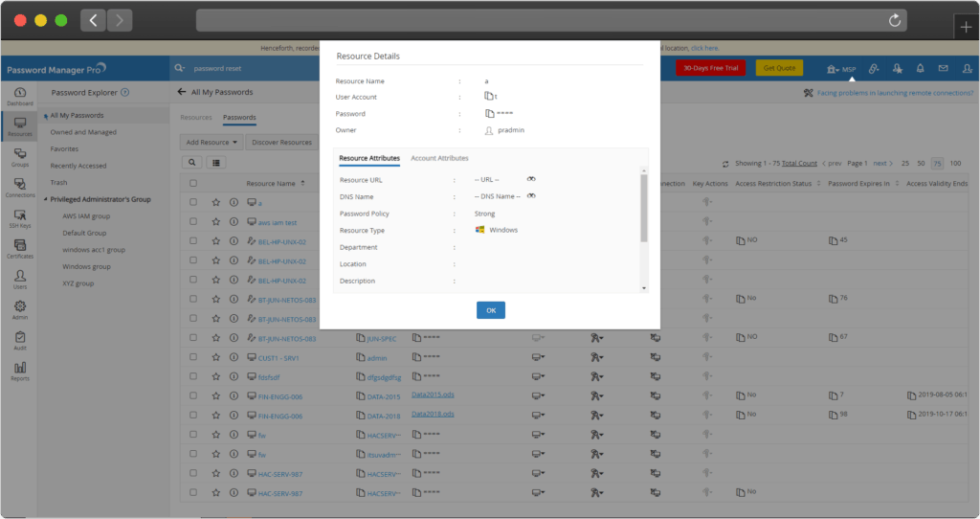
Task: Open the Resources sidebar icon
Action: [x=20, y=126]
